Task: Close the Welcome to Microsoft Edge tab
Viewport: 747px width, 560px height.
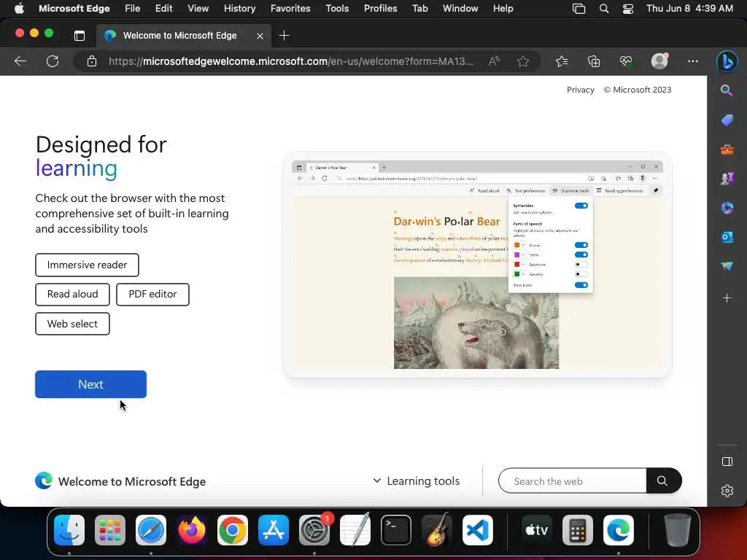Action: [x=260, y=36]
